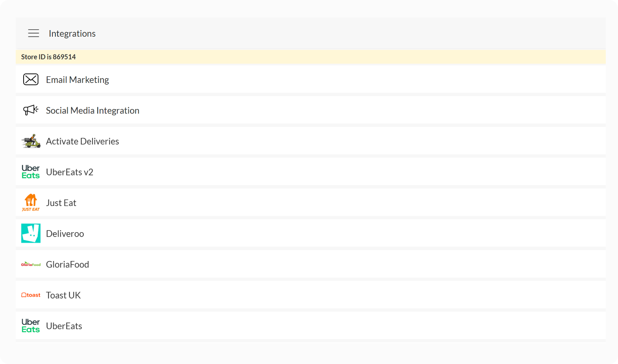Viewport: 618px width, 364px height.
Task: Open the GloriaFood integration label
Action: [x=67, y=264]
